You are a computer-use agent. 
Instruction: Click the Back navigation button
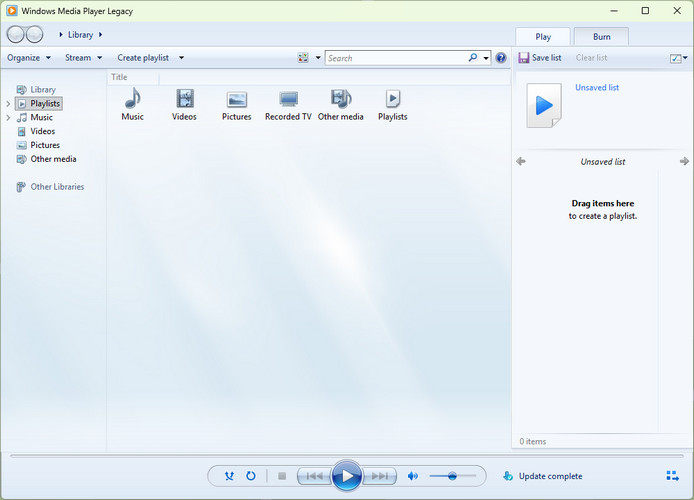point(15,34)
